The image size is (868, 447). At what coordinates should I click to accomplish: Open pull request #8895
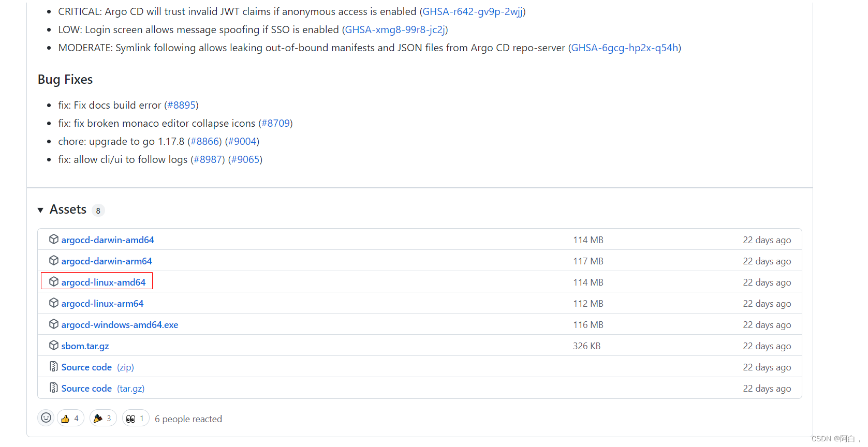tap(181, 105)
